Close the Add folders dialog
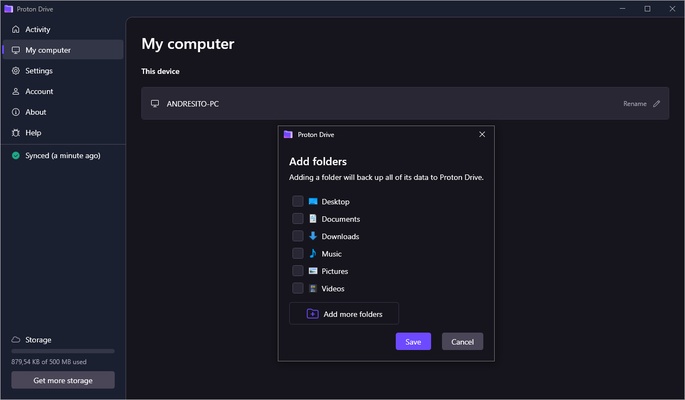This screenshot has width=685, height=400. 482,134
